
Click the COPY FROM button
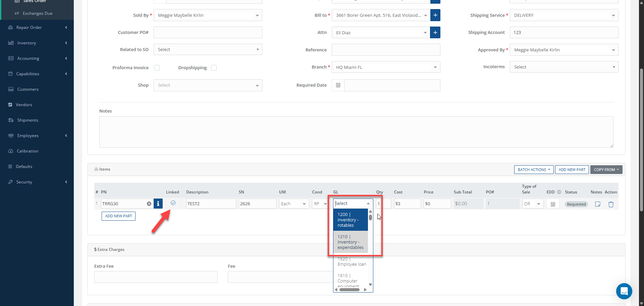pos(606,170)
